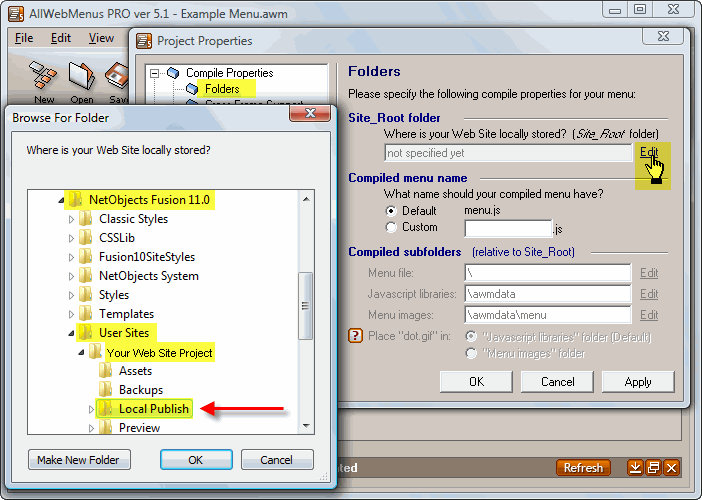This screenshot has width=702, height=500.
Task: Click the folder tree scroll down arrow
Action: [306, 426]
